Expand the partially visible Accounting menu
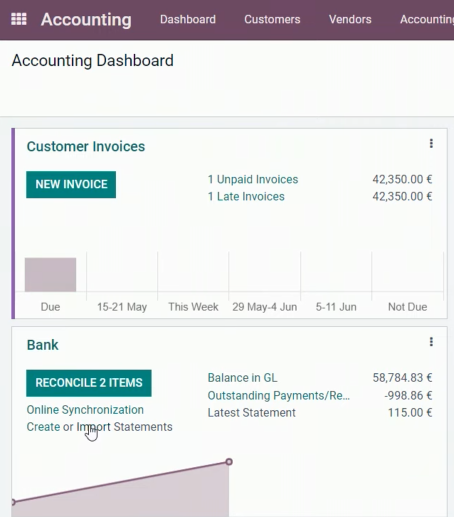The height and width of the screenshot is (517, 454). [427, 19]
